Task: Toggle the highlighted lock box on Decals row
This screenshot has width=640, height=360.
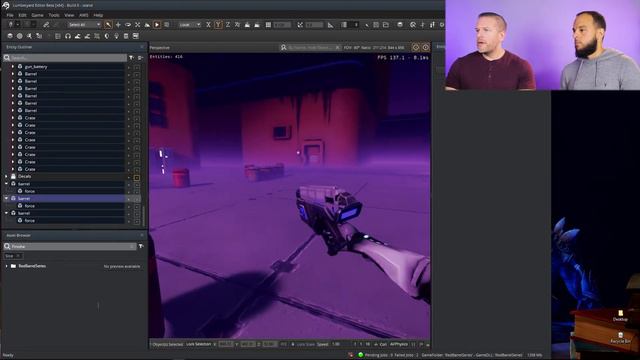Action: pos(137,177)
